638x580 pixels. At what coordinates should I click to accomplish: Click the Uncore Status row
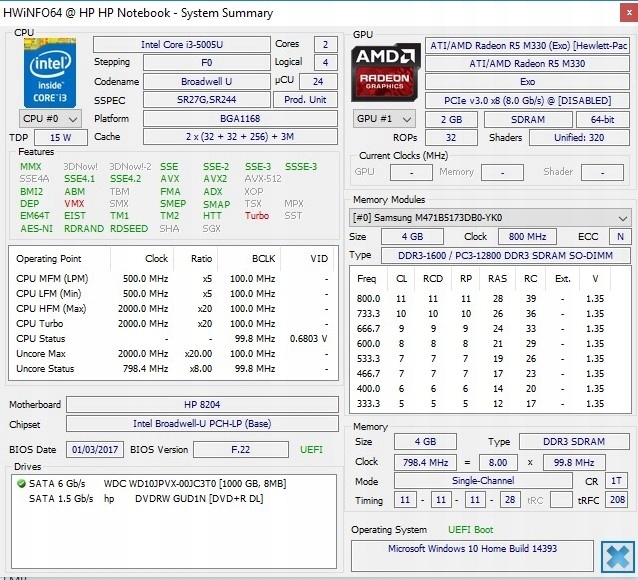click(173, 369)
